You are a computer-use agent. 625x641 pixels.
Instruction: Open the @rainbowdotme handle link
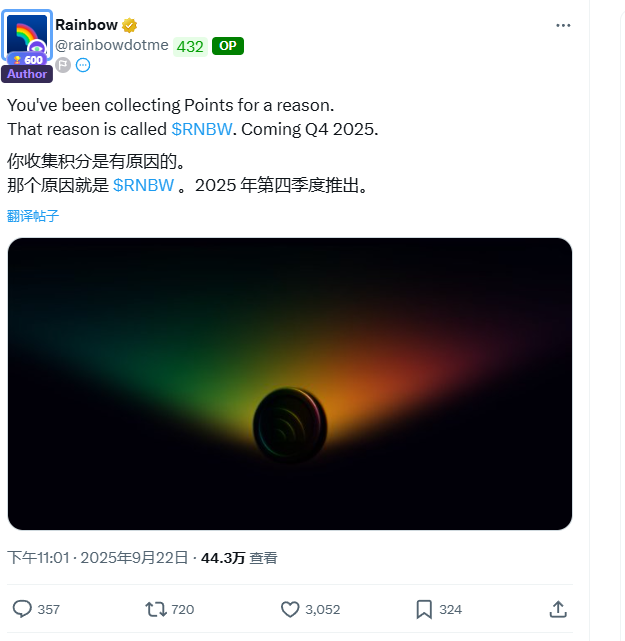click(111, 45)
